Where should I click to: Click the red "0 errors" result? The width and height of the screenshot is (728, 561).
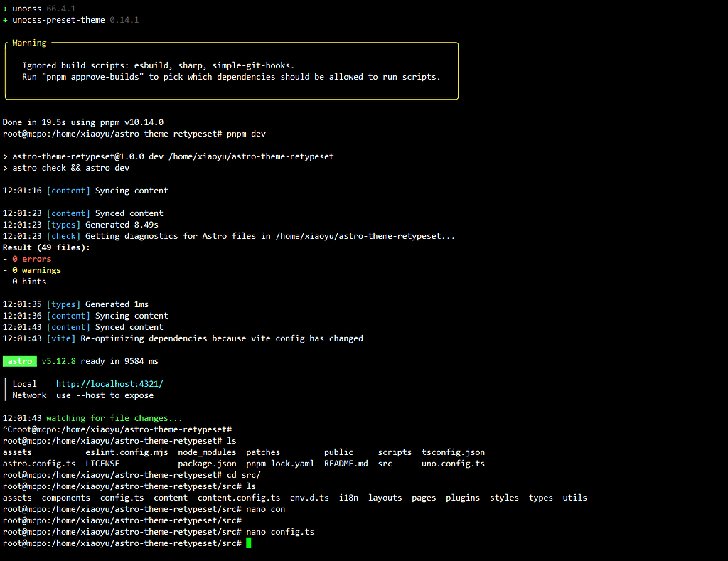(x=31, y=259)
